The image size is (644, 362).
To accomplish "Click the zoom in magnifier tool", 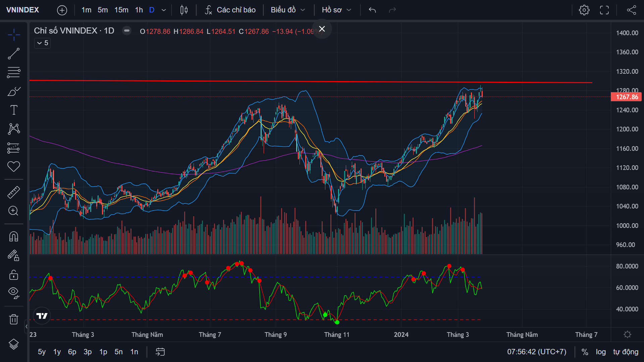I will (14, 211).
